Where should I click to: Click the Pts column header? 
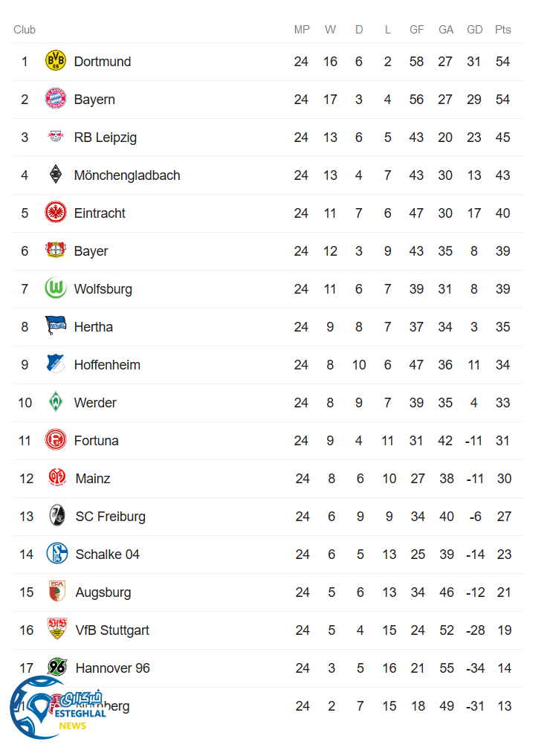point(503,30)
